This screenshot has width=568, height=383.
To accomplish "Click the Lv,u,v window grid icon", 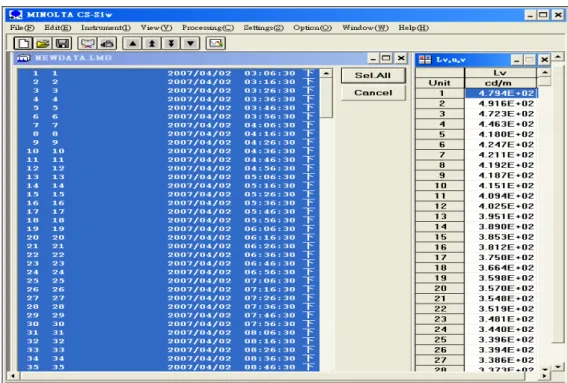I will [x=425, y=60].
